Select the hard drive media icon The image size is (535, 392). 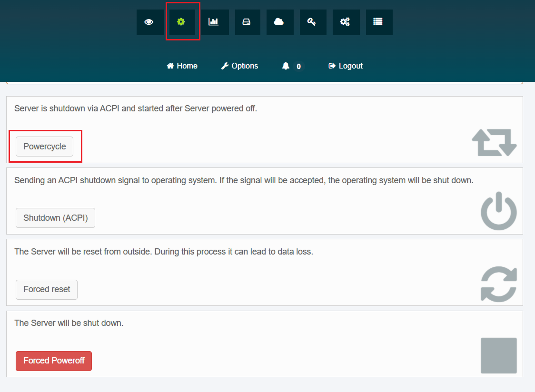(x=247, y=22)
